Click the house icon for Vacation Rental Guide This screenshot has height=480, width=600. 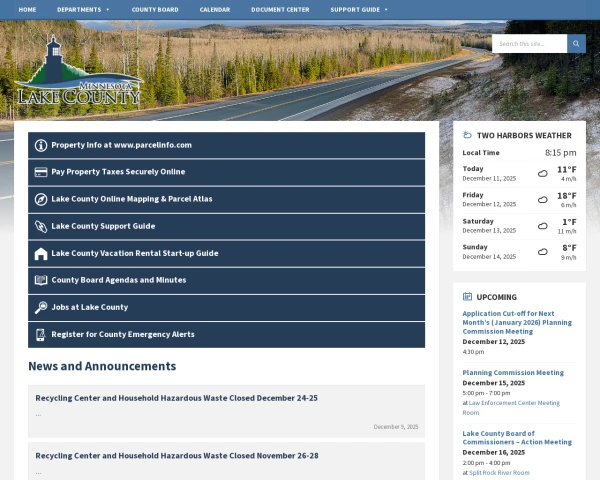coord(41,254)
